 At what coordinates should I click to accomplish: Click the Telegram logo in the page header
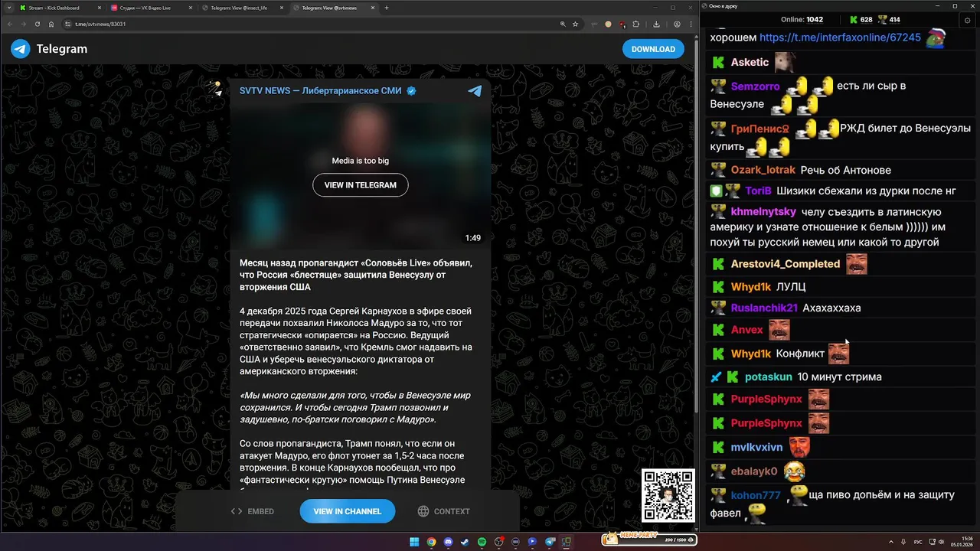(x=21, y=49)
